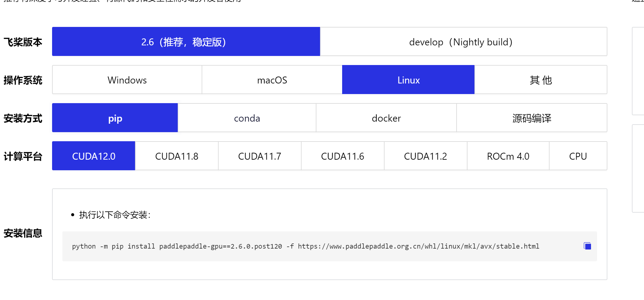Viewport: 644px width, 300px height.
Task: Select PaddlePaddle version 2.6 stable
Action: [186, 42]
